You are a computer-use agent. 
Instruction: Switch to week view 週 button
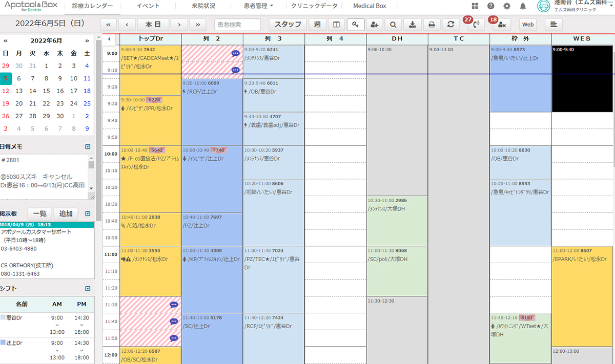tap(317, 24)
